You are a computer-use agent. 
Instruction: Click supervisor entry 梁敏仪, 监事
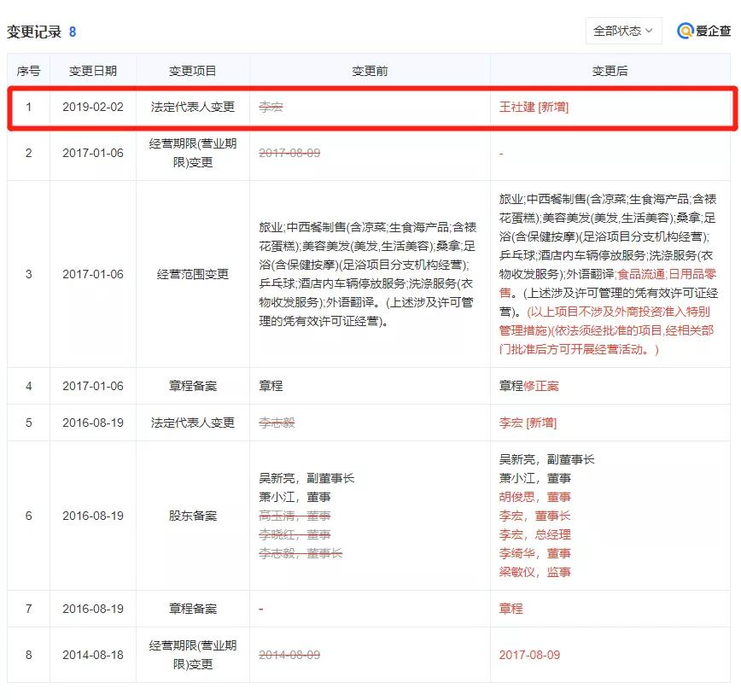pos(536,573)
